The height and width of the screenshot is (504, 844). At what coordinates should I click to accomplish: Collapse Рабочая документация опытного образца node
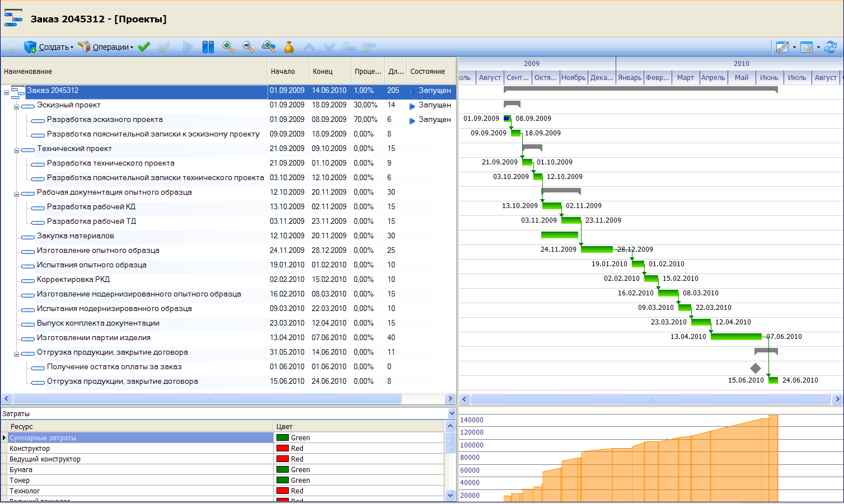pyautogui.click(x=16, y=194)
